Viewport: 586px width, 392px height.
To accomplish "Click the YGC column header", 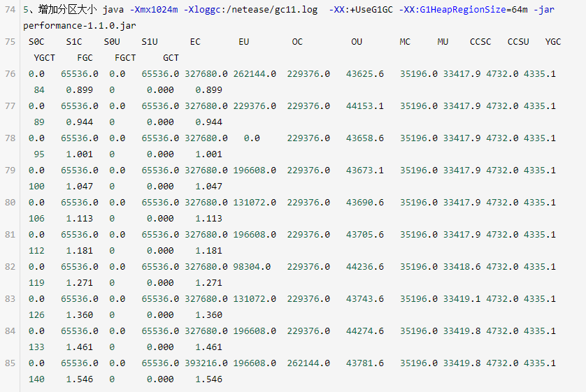I will [x=553, y=41].
